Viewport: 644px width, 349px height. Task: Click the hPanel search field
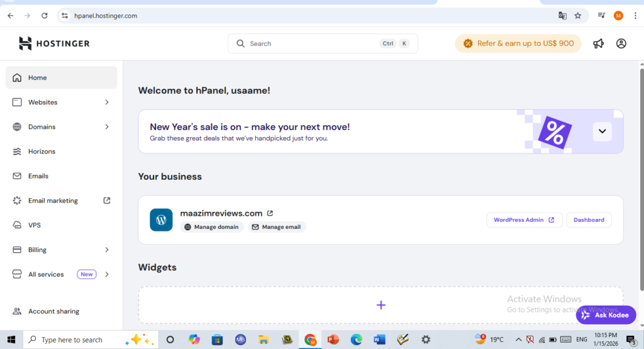[x=323, y=43]
